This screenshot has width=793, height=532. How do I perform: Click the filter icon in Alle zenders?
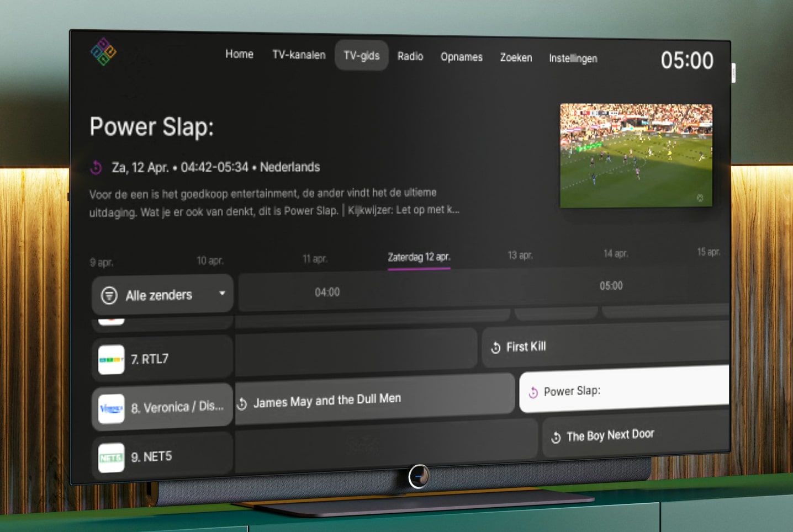point(109,295)
